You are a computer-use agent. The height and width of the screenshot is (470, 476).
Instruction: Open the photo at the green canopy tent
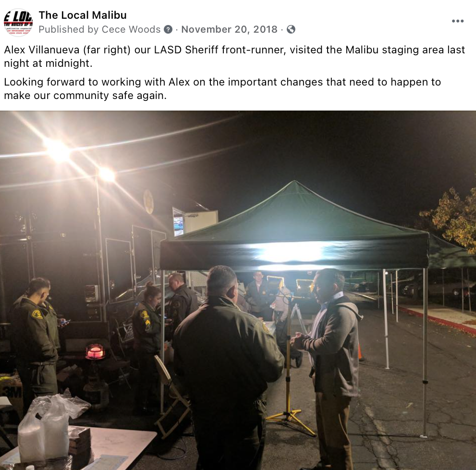point(294,227)
